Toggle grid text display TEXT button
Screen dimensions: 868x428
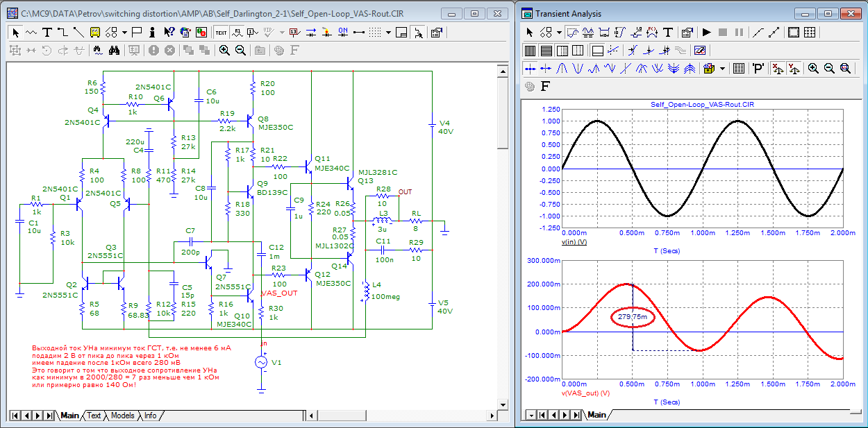pos(221,32)
